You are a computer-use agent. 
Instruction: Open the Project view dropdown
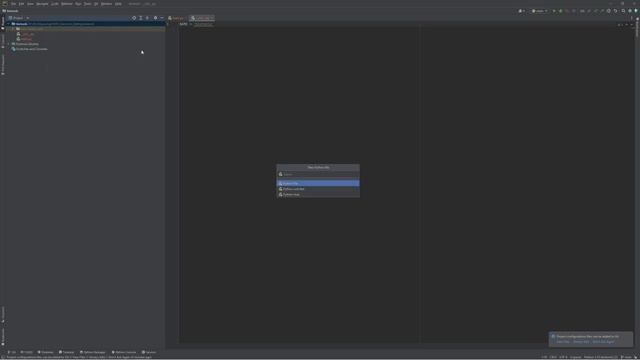tap(19, 18)
